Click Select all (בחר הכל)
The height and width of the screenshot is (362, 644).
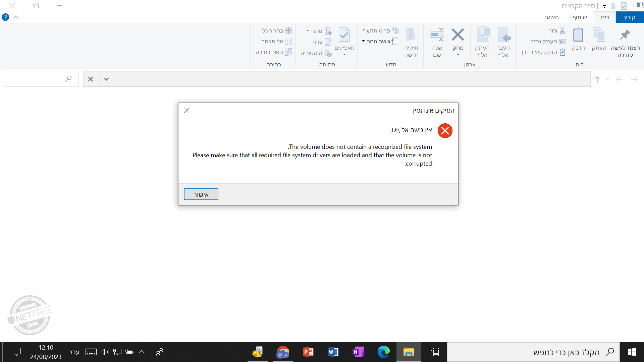pyautogui.click(x=277, y=31)
